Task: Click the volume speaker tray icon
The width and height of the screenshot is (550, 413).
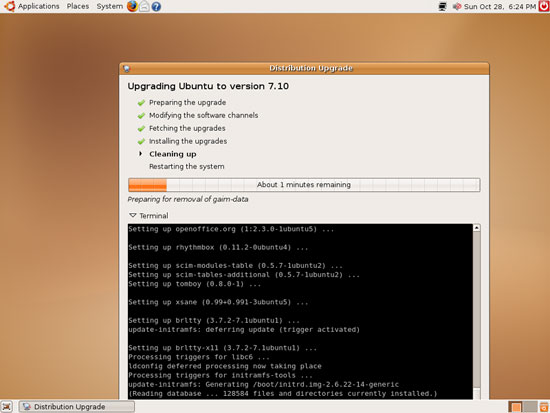Action: click(x=456, y=6)
